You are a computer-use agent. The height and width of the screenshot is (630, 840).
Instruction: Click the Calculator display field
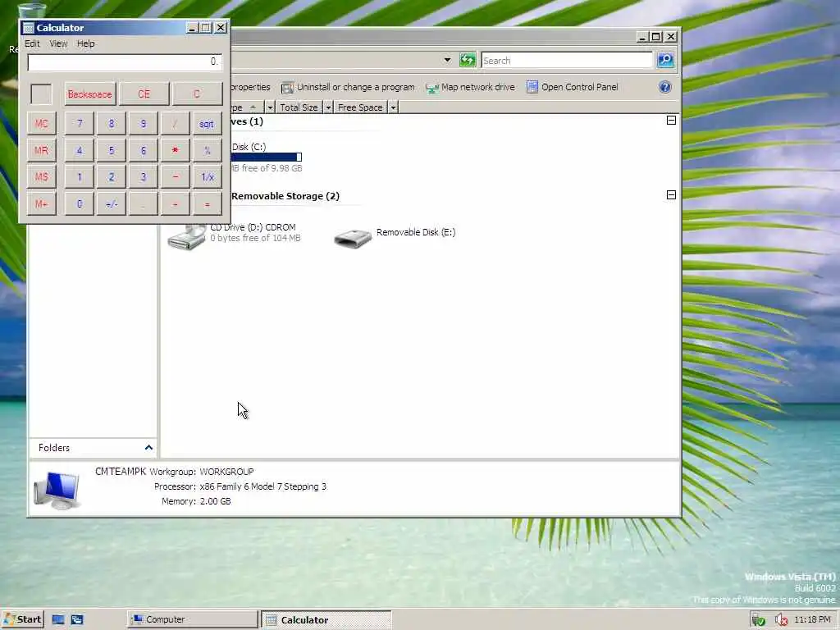pos(125,62)
